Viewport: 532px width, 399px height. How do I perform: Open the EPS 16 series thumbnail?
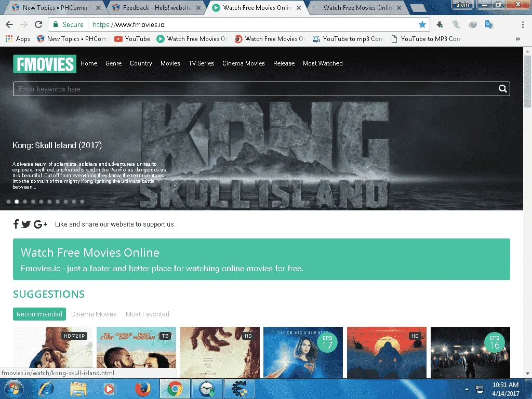coord(470,352)
